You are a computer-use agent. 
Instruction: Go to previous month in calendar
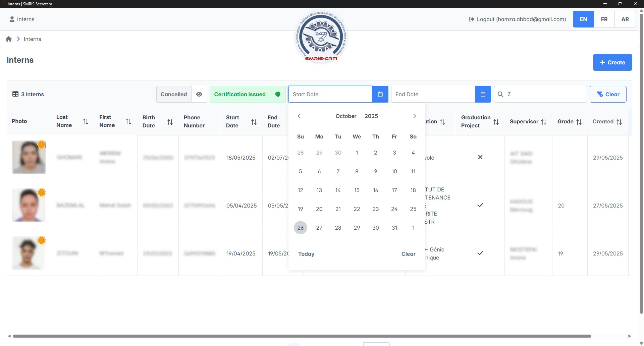coord(299,116)
